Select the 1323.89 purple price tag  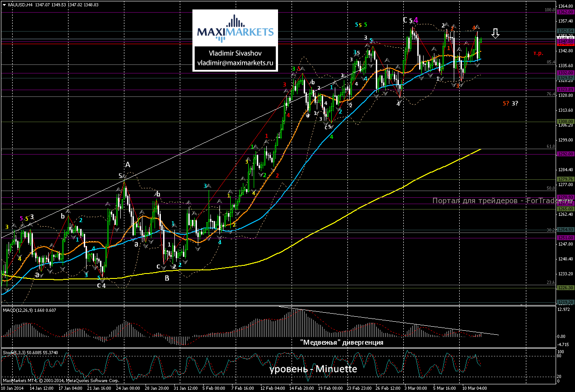[x=565, y=90]
